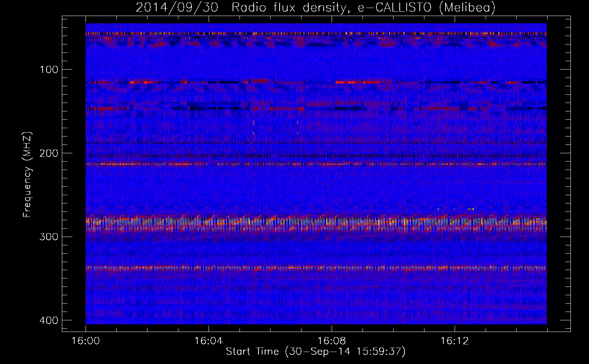The image size is (589, 364).
Task: Click the '16:04' time tick label
Action: click(x=209, y=341)
